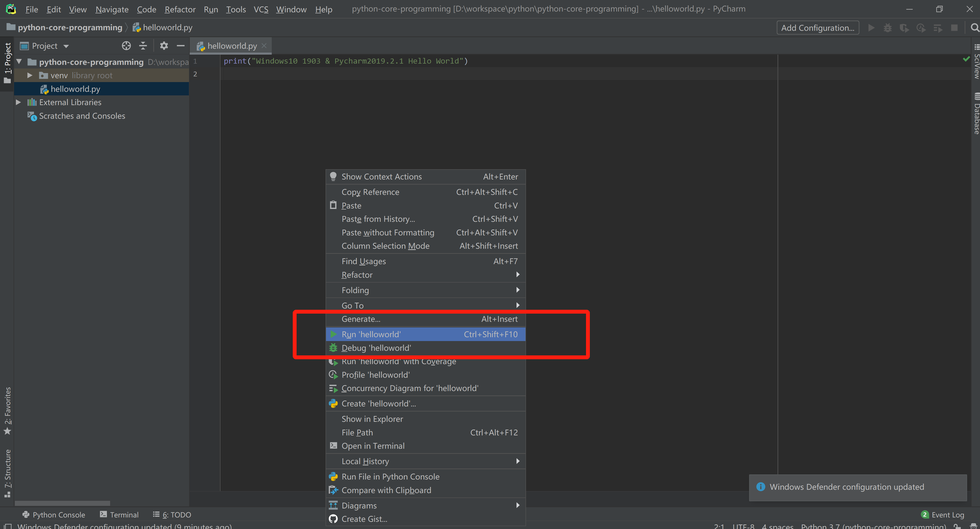
Task: Choose Generate... menu entry
Action: coord(425,319)
